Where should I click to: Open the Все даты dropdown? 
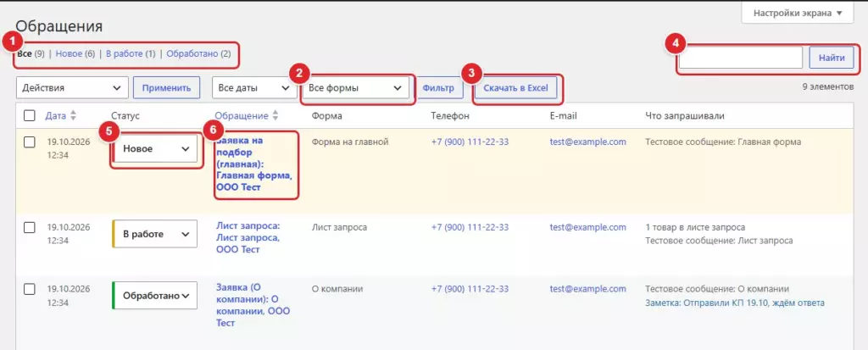(254, 87)
